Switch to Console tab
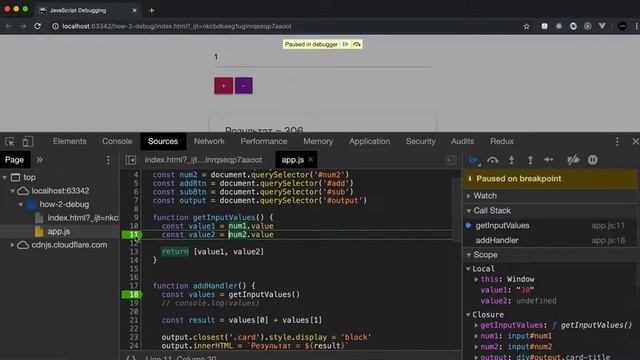The width and height of the screenshot is (640, 360). [x=117, y=141]
